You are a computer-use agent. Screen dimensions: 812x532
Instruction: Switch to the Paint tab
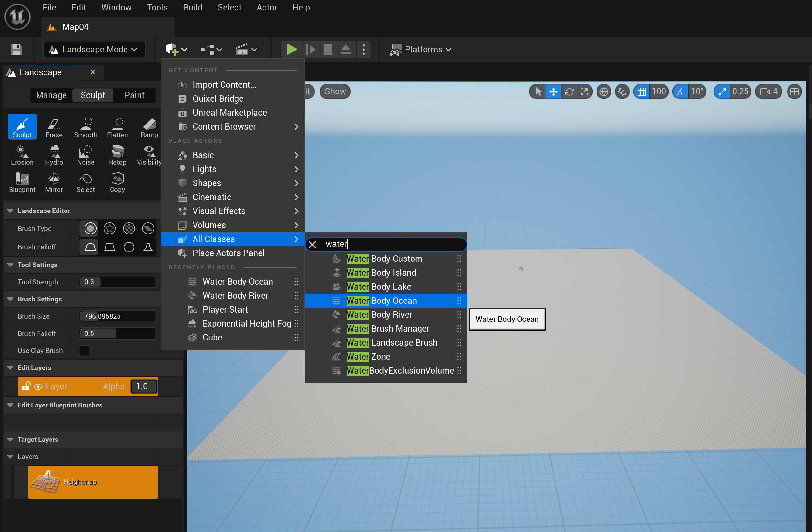click(134, 95)
